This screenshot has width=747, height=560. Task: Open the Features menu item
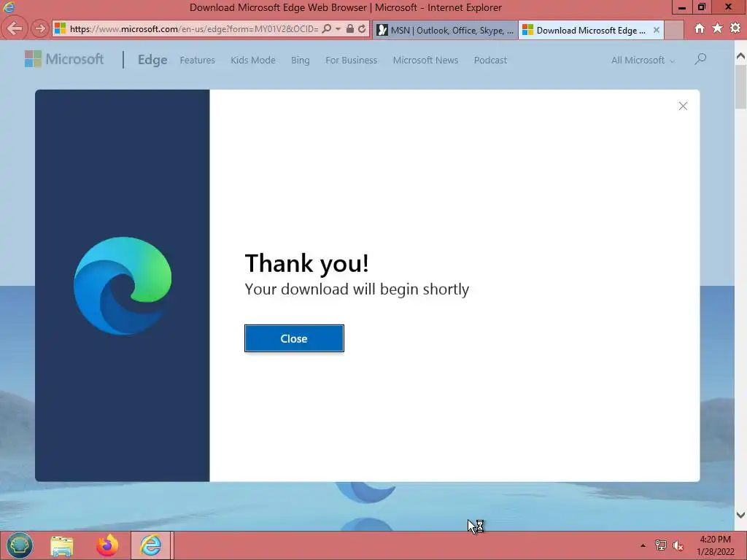[x=197, y=61]
